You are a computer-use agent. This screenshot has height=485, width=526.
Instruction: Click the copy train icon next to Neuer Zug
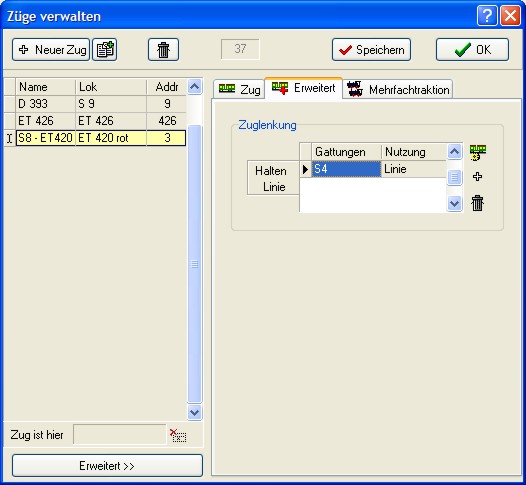coord(105,50)
